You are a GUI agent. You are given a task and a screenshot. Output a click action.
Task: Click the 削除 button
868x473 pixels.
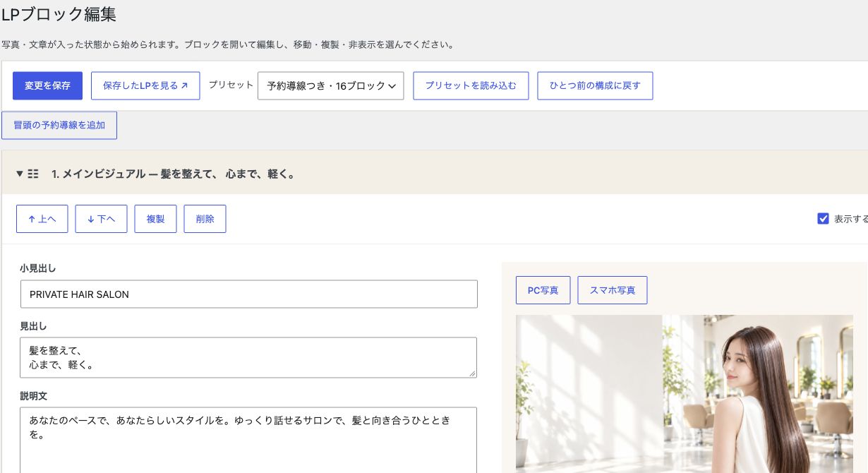click(205, 219)
